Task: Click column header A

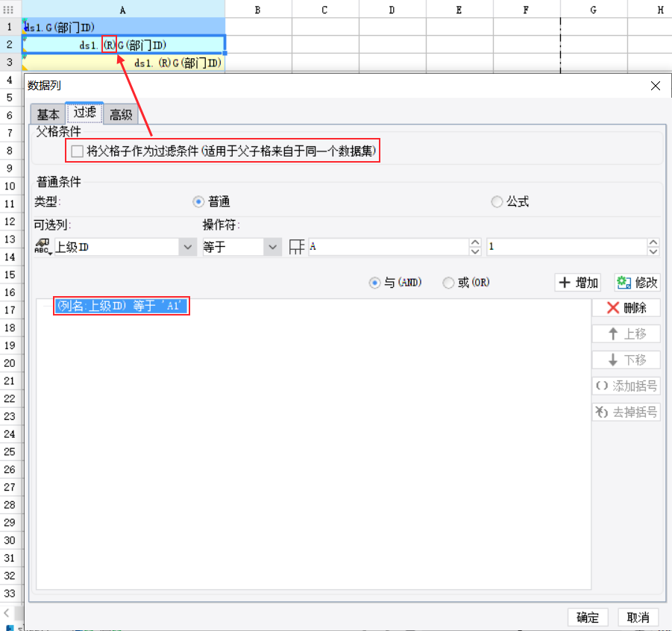Action: coord(123,10)
